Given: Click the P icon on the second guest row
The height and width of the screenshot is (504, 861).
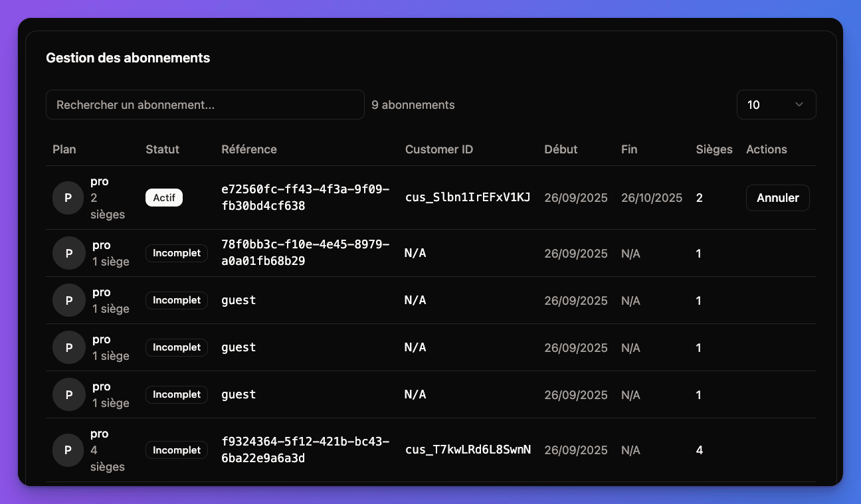Looking at the screenshot, I should point(68,347).
